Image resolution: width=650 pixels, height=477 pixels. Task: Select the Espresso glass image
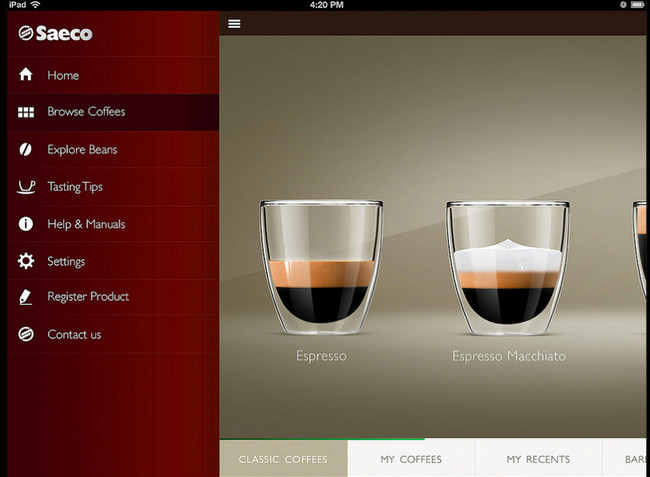(321, 267)
